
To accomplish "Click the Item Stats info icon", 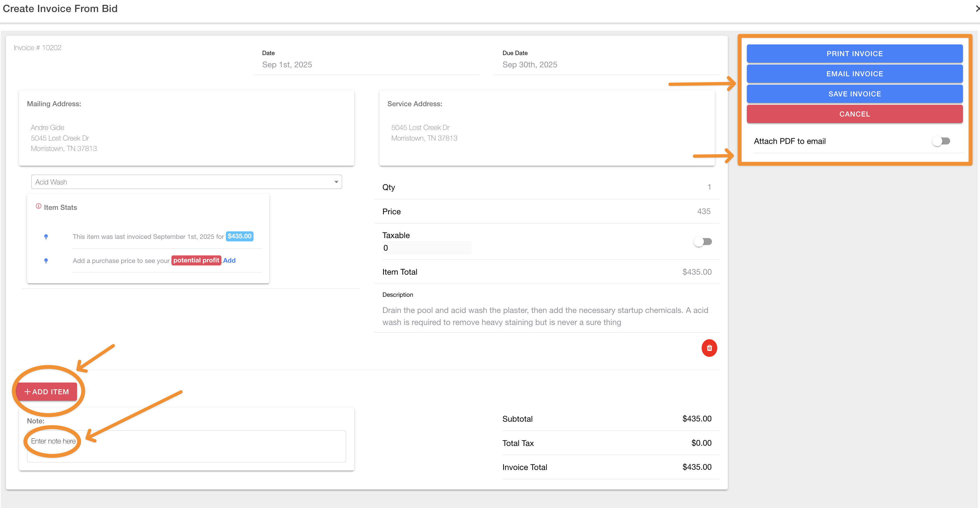I will coord(39,206).
